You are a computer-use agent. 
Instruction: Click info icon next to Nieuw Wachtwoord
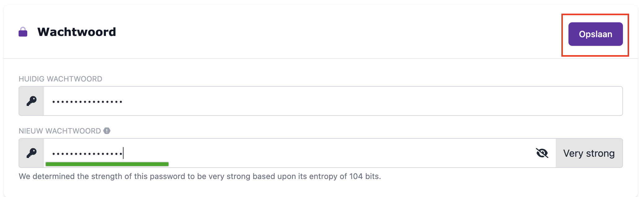107,131
